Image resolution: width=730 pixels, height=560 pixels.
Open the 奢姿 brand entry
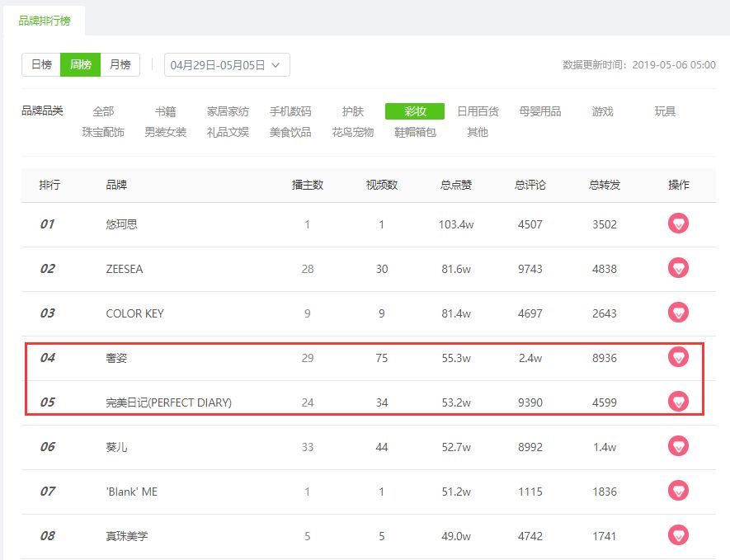coord(116,358)
